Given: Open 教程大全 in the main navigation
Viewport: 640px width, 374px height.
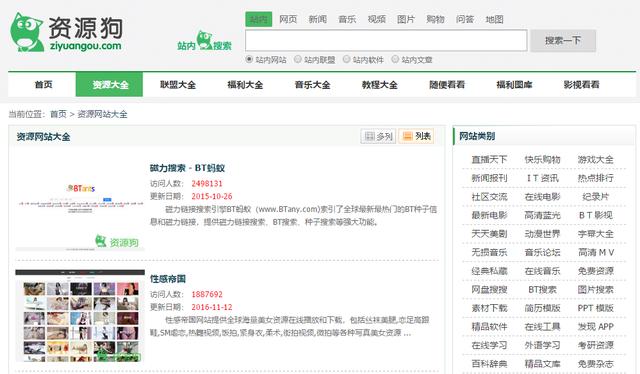Looking at the screenshot, I should tap(380, 85).
